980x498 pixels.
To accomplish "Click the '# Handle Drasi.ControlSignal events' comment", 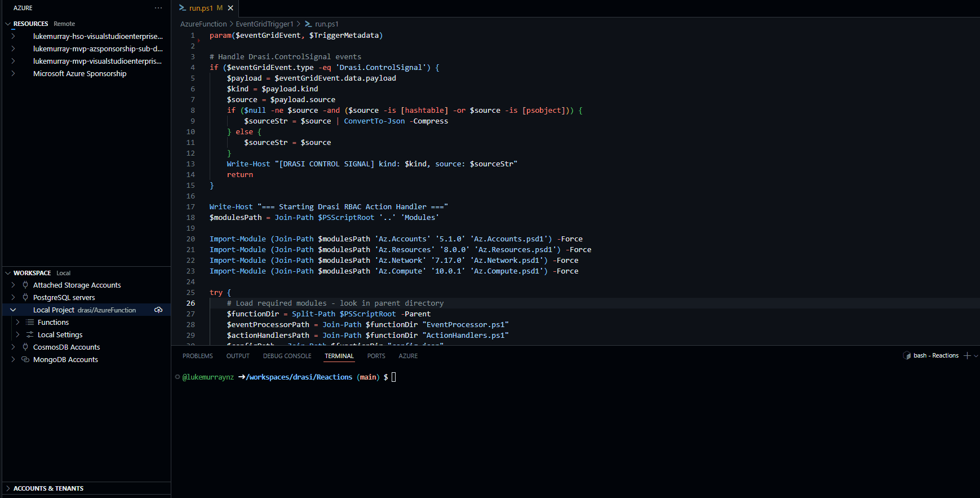I will click(x=285, y=56).
